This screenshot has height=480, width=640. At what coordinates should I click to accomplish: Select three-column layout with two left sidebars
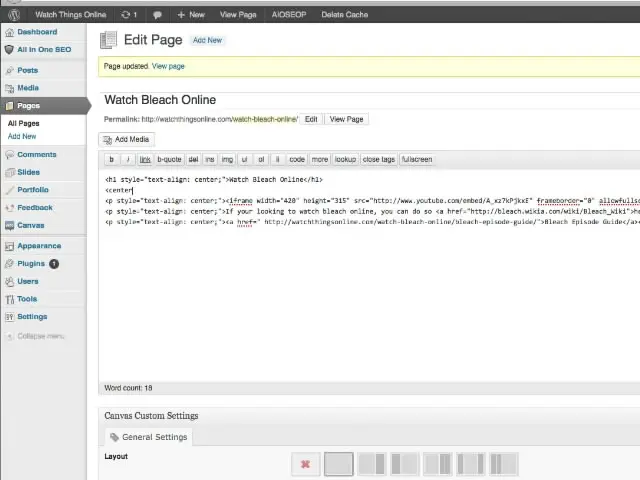[504, 464]
